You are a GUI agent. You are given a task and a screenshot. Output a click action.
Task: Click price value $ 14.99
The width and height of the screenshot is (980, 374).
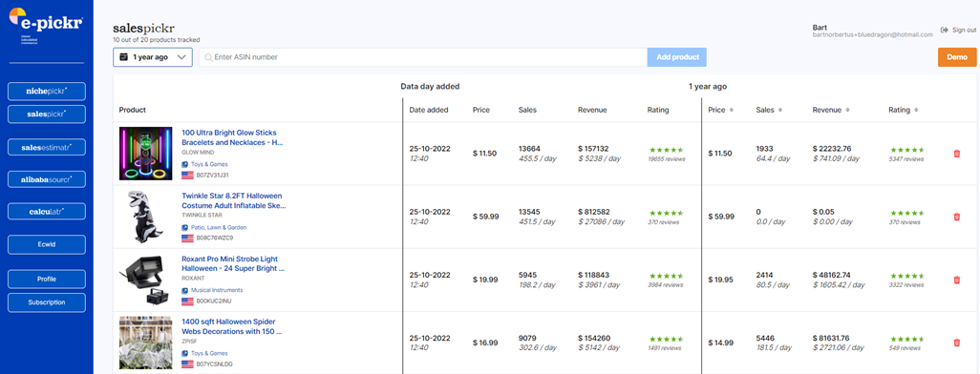(x=720, y=343)
